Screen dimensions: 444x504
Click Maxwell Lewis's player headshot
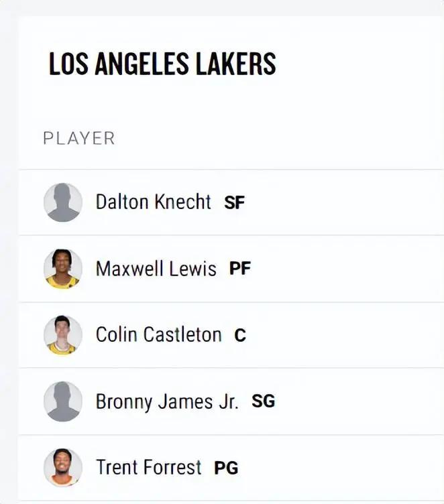coord(63,269)
